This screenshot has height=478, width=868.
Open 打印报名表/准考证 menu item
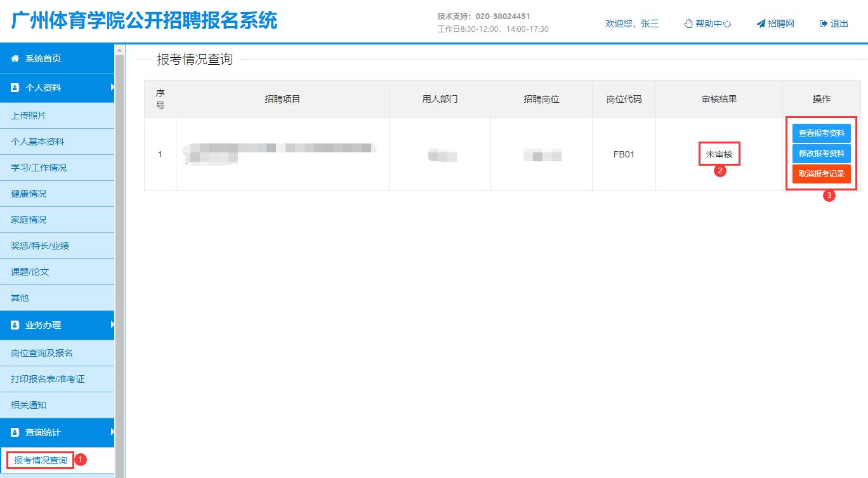pos(48,379)
